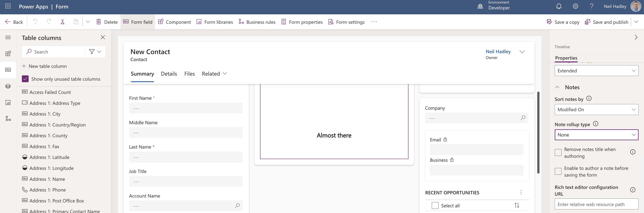
Task: Click the Account Name lookup search icon
Action: 237,206
